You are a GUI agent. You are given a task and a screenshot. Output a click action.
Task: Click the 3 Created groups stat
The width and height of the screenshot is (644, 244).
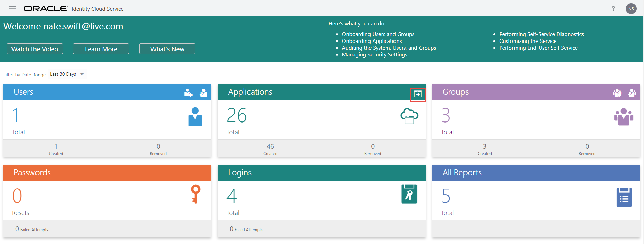484,149
